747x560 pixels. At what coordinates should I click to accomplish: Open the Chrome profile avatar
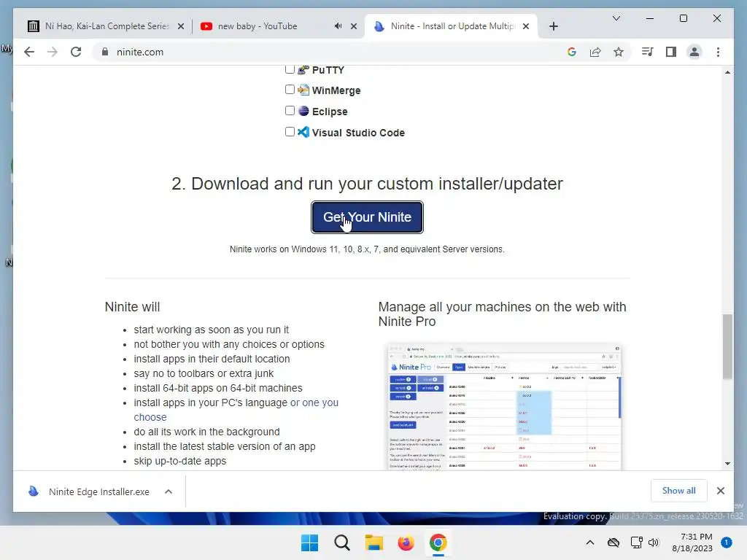point(694,52)
